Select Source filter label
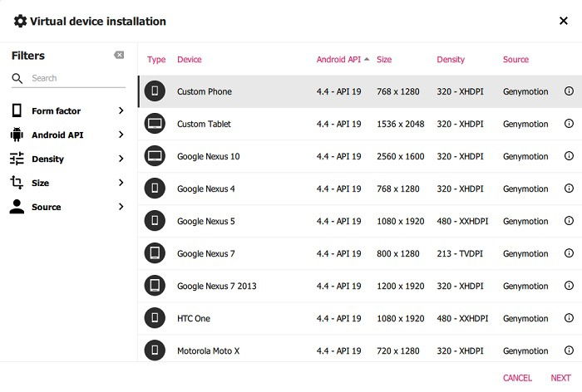This screenshot has height=392, width=582. click(47, 207)
